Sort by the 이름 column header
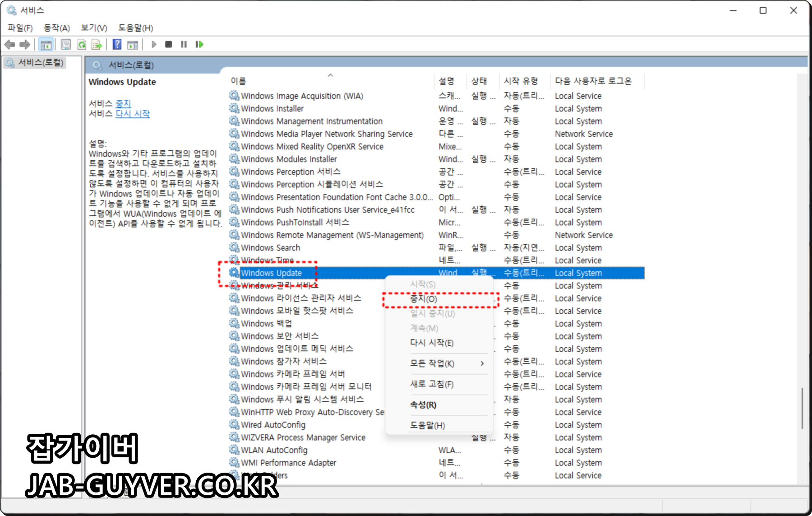This screenshot has height=516, width=812. (x=331, y=81)
